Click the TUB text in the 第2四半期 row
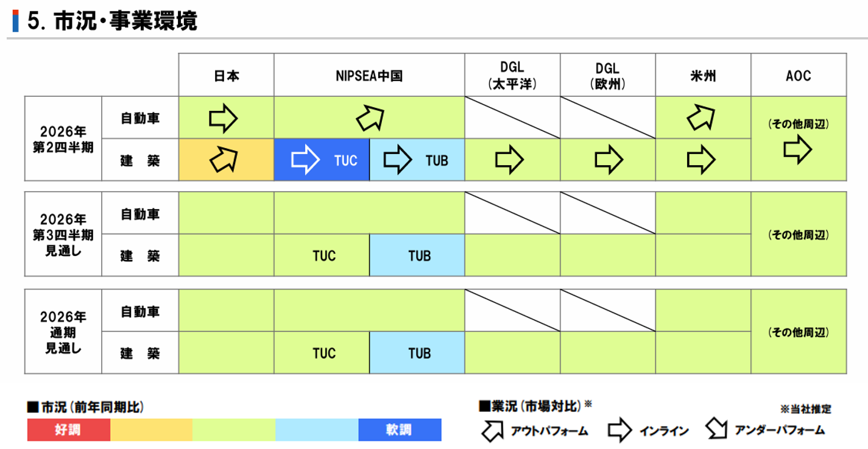 tap(437, 160)
